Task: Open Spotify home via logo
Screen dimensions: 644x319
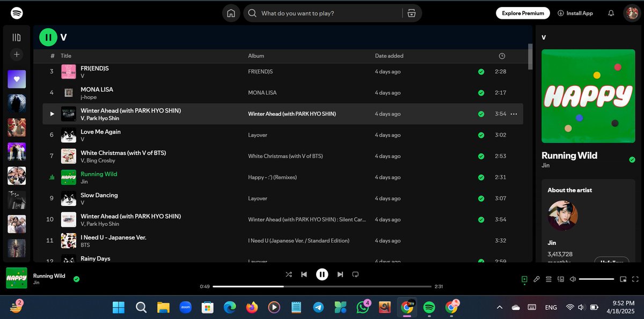Action: 17,13
